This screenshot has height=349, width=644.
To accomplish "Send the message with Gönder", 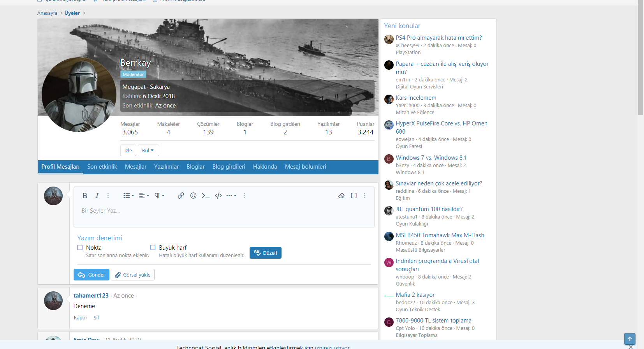I will [91, 275].
